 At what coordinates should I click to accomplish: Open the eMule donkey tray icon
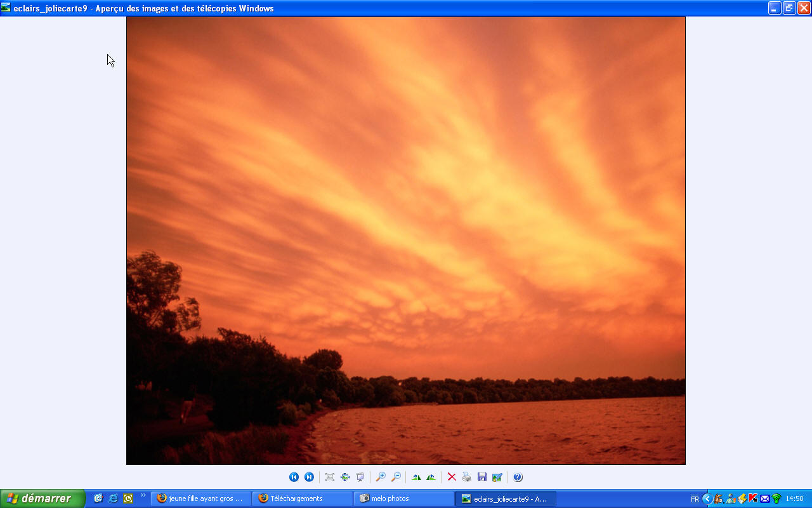(719, 498)
